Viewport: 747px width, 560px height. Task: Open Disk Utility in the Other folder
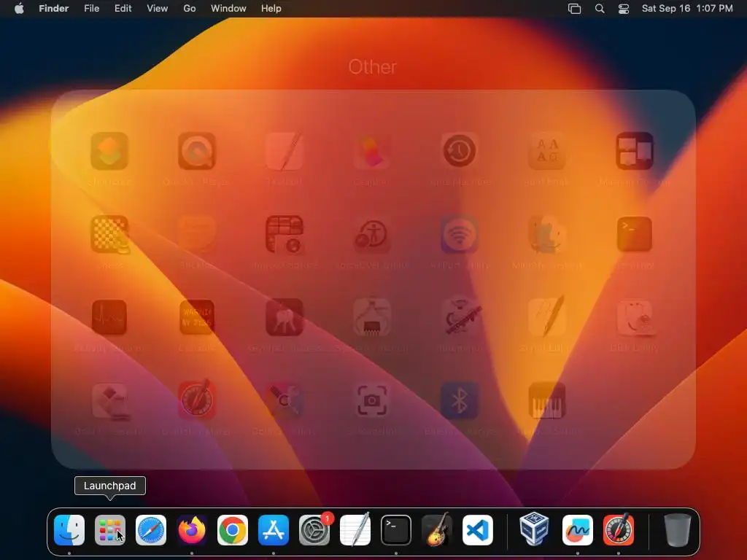[635, 318]
